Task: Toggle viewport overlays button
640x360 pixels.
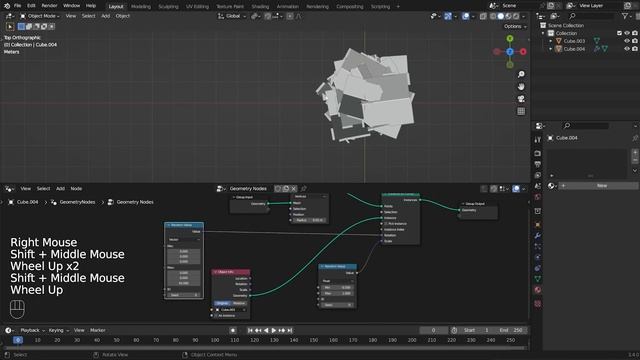Action: click(x=465, y=16)
